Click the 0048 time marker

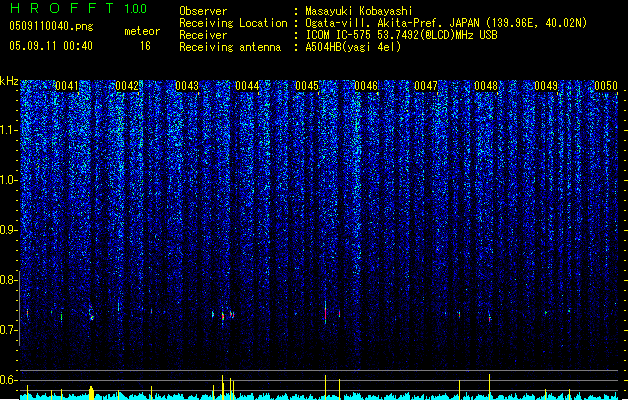point(486,86)
